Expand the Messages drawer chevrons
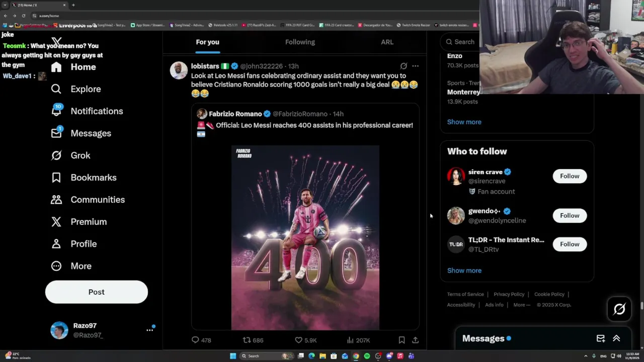Screen dimensions: 644x362 [616, 339]
